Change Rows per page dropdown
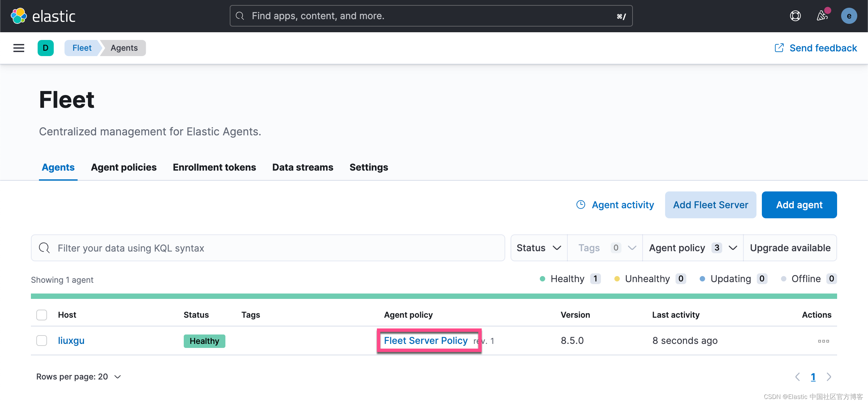 79,376
